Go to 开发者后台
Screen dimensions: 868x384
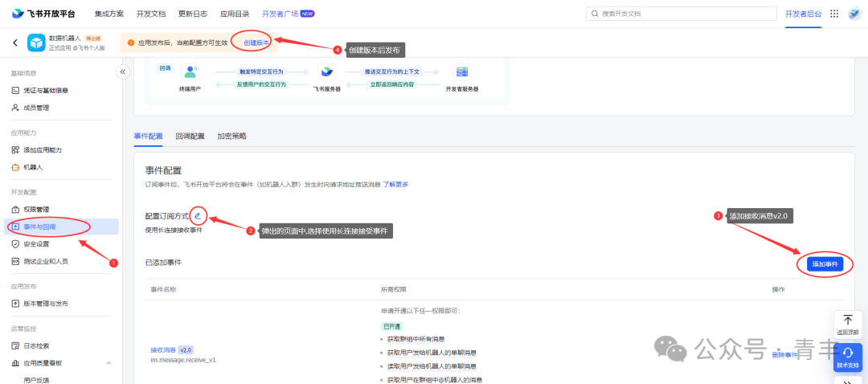803,14
